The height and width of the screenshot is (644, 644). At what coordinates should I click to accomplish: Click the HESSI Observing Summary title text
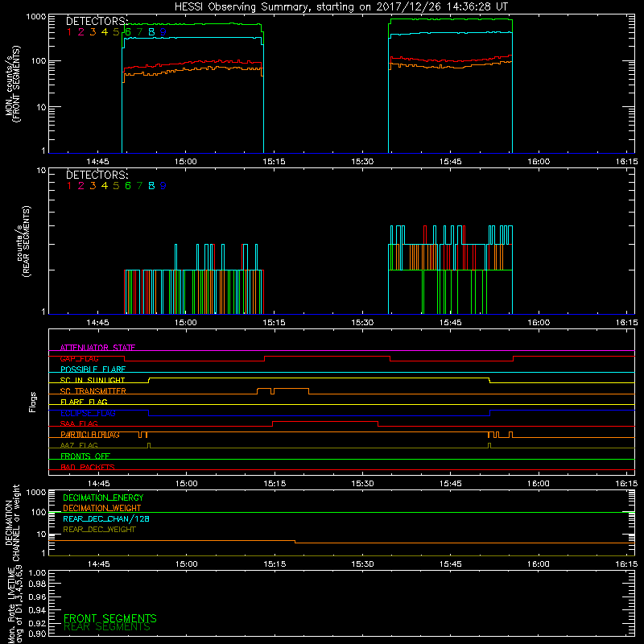click(x=341, y=6)
